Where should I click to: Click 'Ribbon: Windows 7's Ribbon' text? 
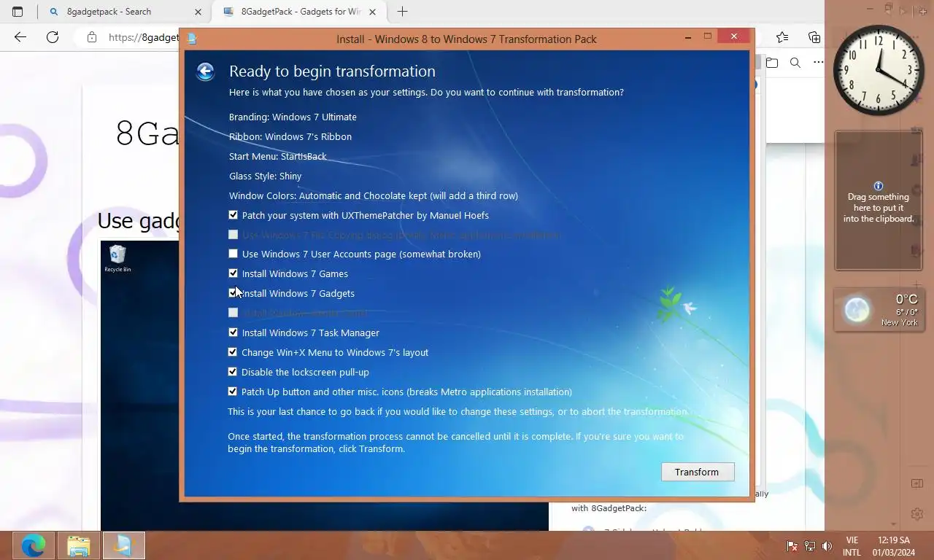pos(290,136)
